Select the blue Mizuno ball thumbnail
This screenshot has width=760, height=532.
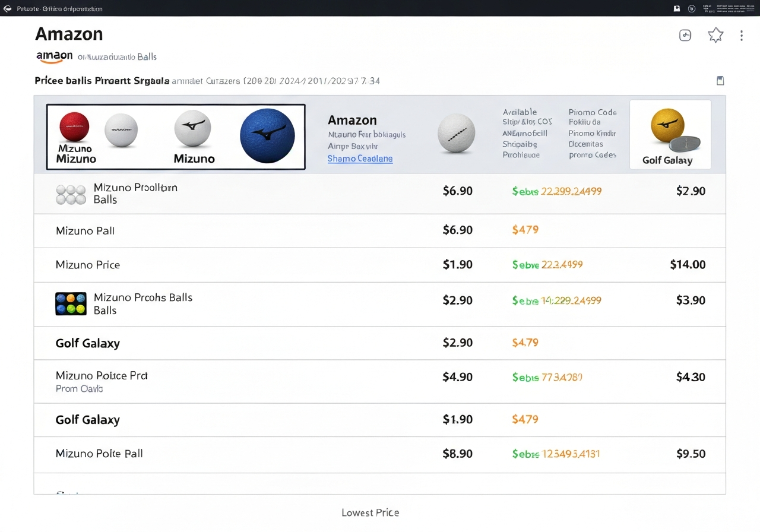point(267,135)
